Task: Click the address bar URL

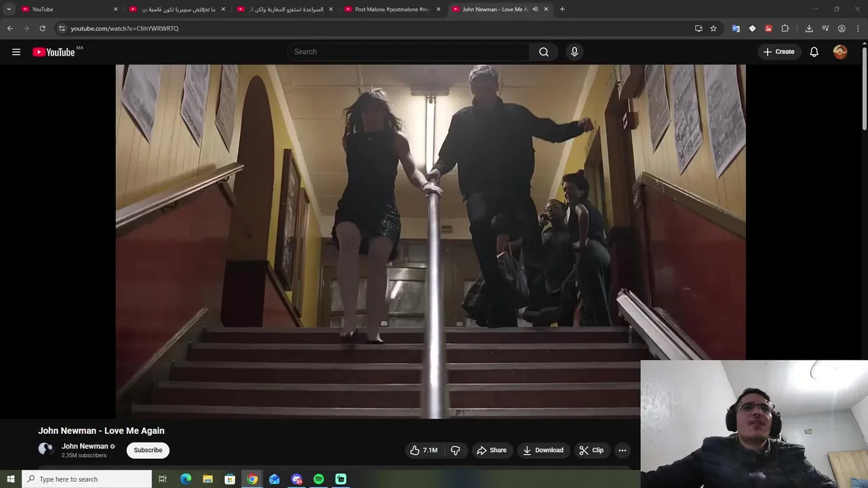Action: click(125, 28)
